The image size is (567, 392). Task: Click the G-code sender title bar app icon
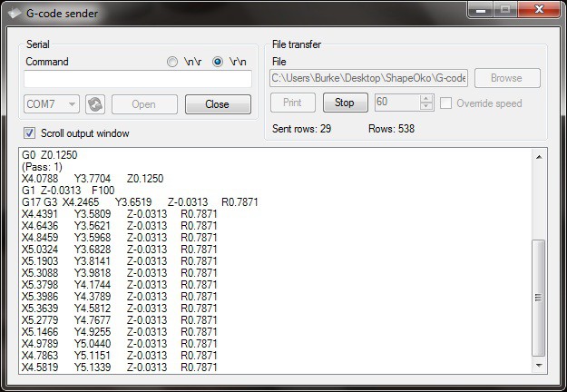click(15, 14)
